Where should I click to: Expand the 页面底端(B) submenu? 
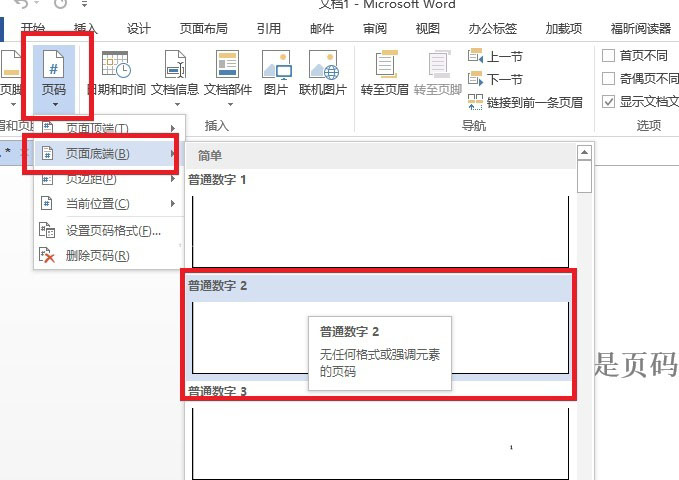pos(106,153)
